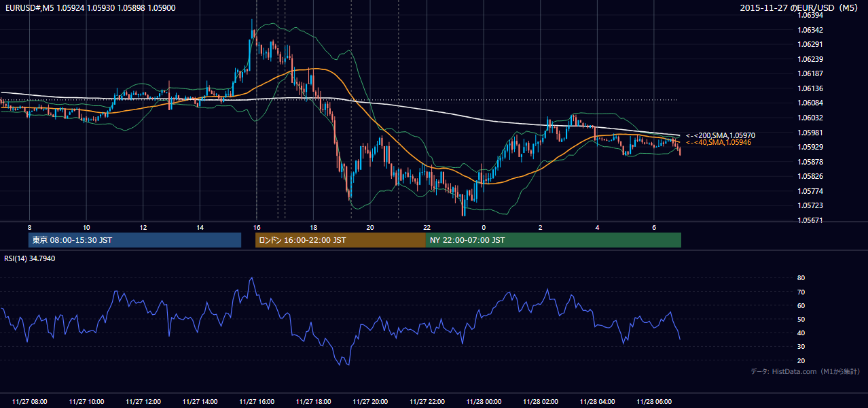Click the date label 11/27 08:00
The image size is (868, 408).
click(x=29, y=402)
